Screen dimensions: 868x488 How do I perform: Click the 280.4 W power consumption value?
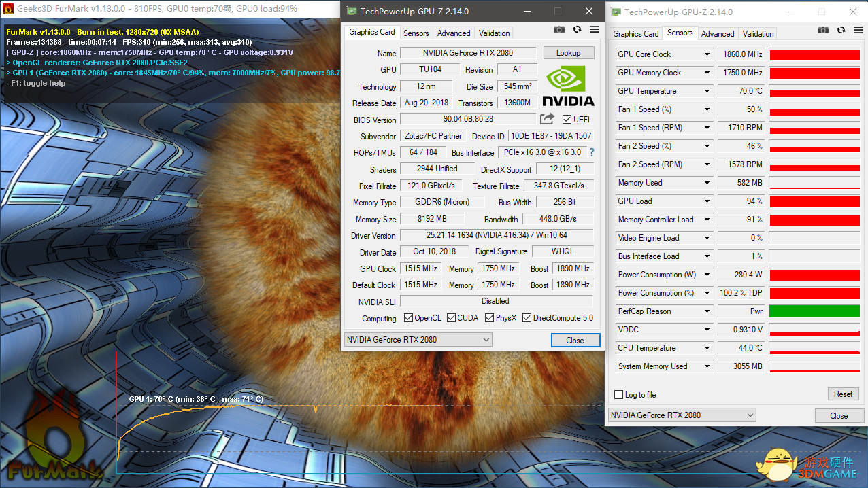tap(741, 275)
